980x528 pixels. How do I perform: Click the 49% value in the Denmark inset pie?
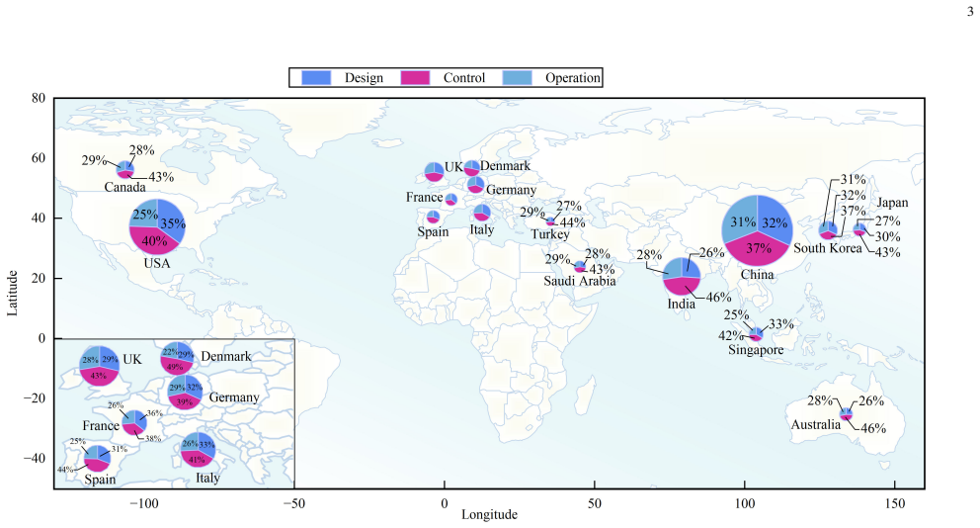pyautogui.click(x=175, y=367)
